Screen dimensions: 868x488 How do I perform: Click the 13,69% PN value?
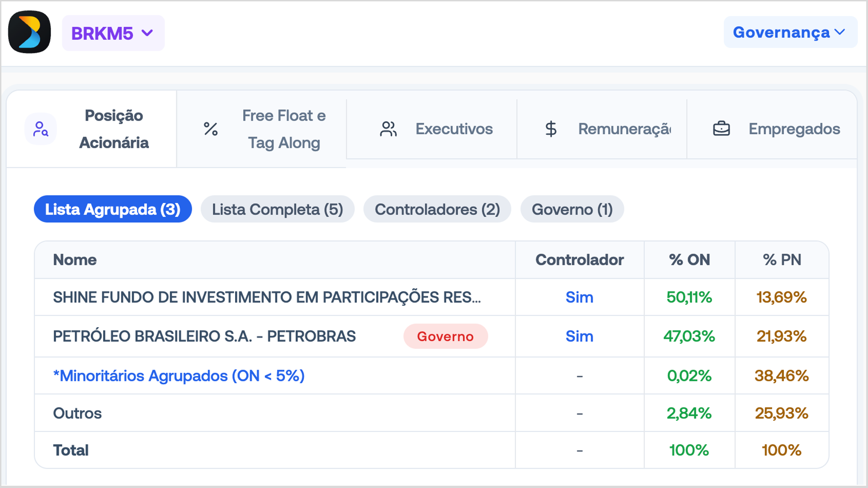click(x=782, y=297)
